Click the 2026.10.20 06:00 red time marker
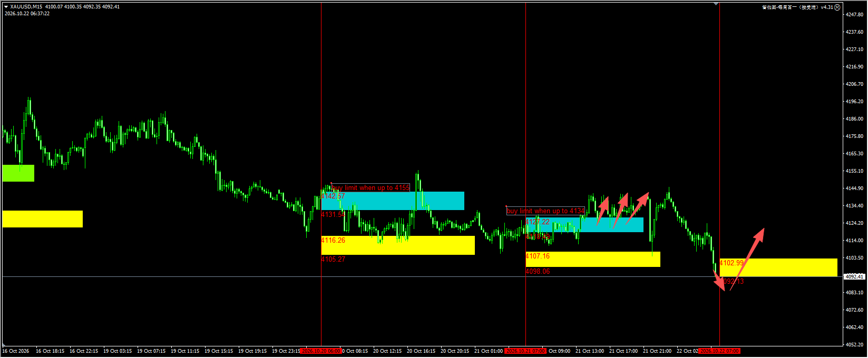The width and height of the screenshot is (868, 358). [x=321, y=351]
